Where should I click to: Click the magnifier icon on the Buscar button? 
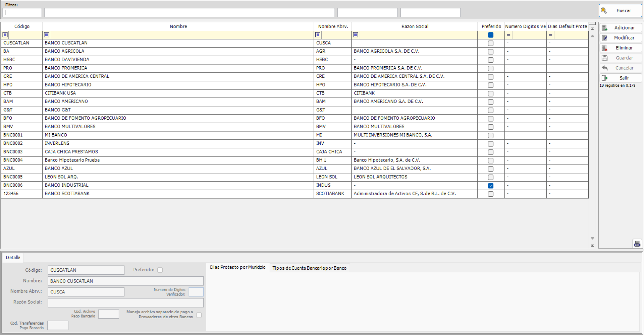pos(604,10)
